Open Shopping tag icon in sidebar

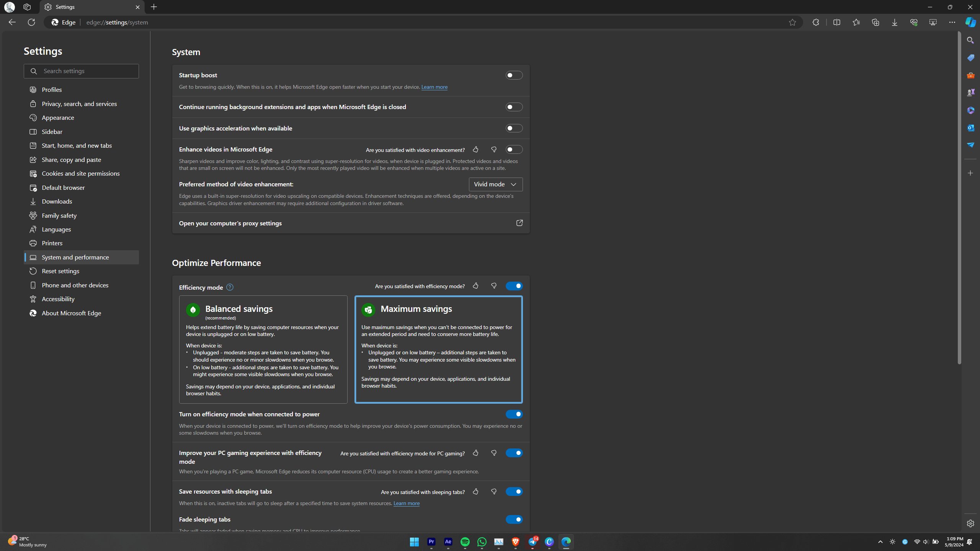point(970,58)
